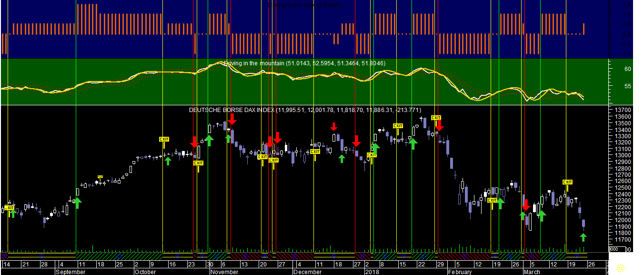
Task: Select the DEUTSCHE BORSE DAX INDEX chart title
Action: 305,110
